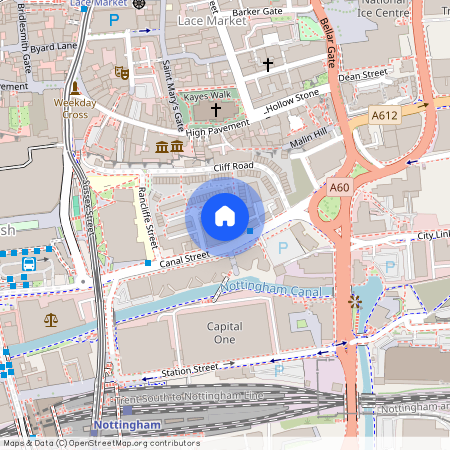This screenshot has height=450, width=450.
Task: Click the attraction star icon by the canal
Action: [x=355, y=302]
